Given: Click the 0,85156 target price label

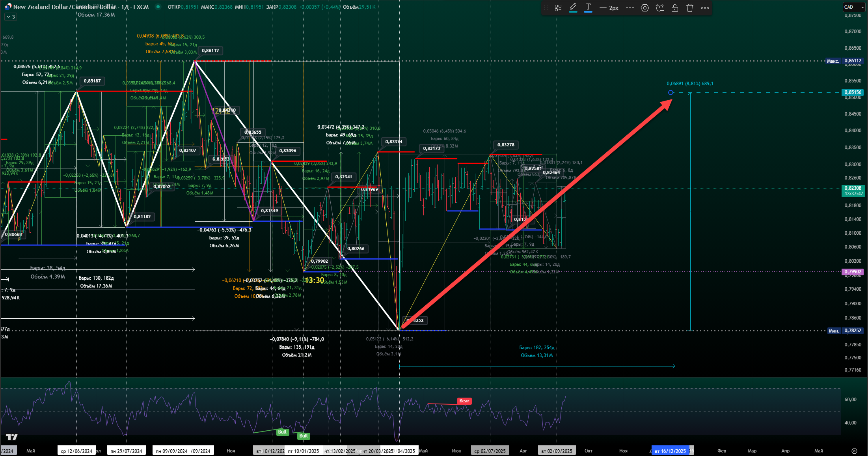Looking at the screenshot, I should [x=853, y=92].
